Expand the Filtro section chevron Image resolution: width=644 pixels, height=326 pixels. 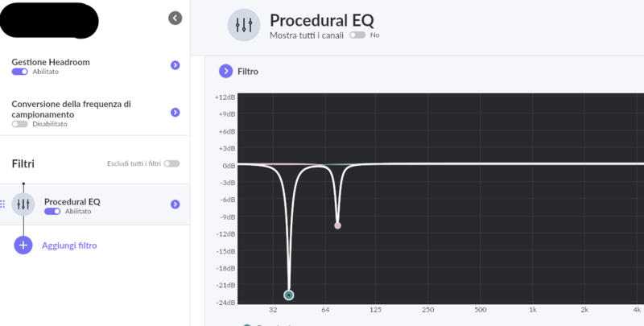[x=226, y=72]
